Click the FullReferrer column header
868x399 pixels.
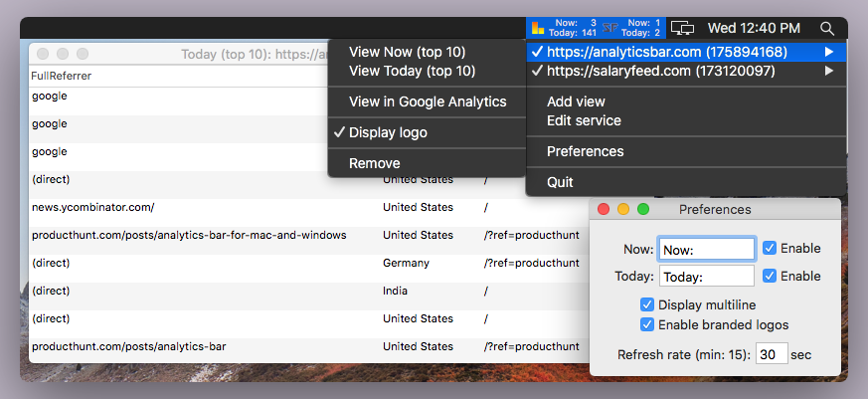coord(62,76)
